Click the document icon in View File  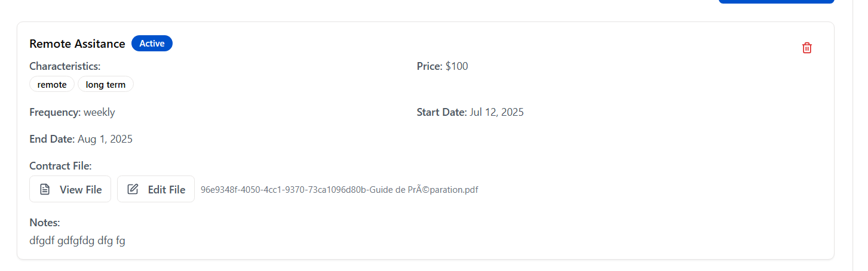coord(45,189)
